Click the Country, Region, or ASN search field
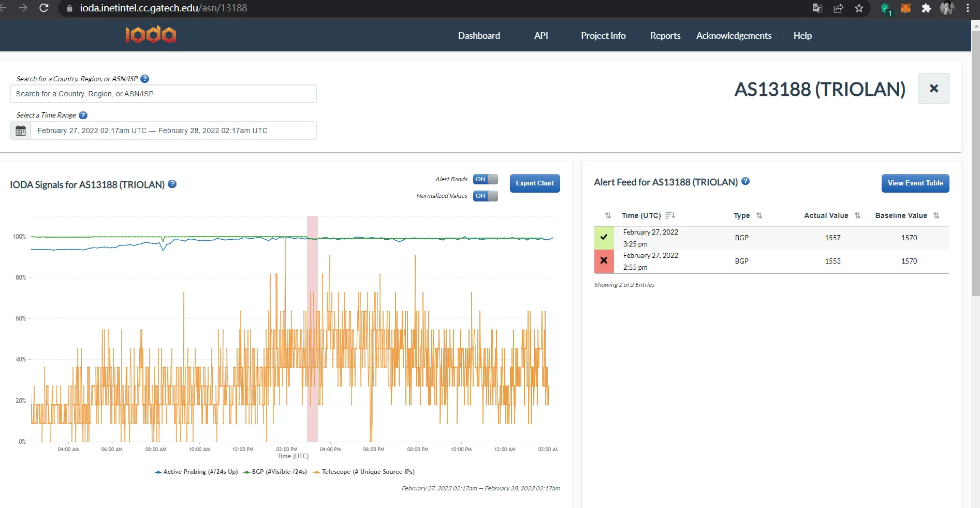980x508 pixels. click(163, 94)
